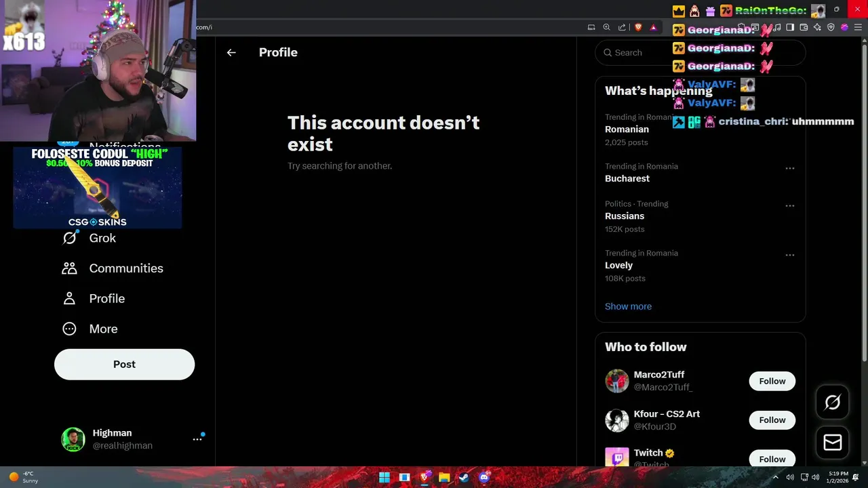Go back using the arrow beside Profile
Viewport: 868px width, 488px height.
pos(231,52)
